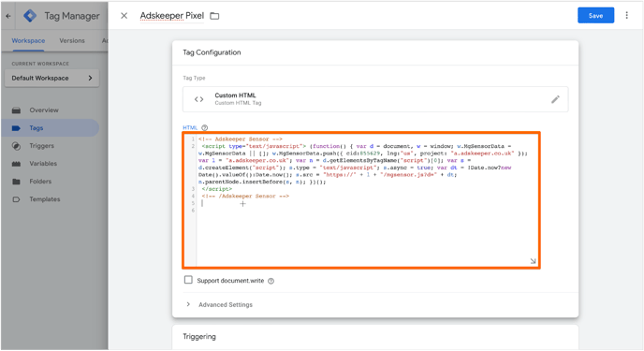Click the Tags label icon in sidebar
The image size is (644, 351).
(x=16, y=128)
